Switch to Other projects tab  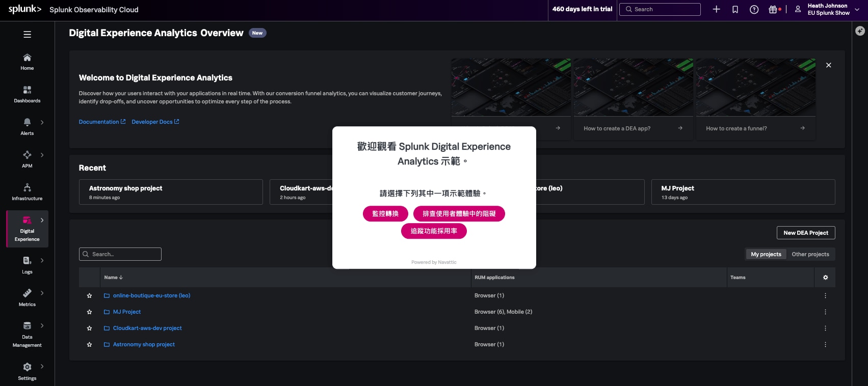[810, 254]
